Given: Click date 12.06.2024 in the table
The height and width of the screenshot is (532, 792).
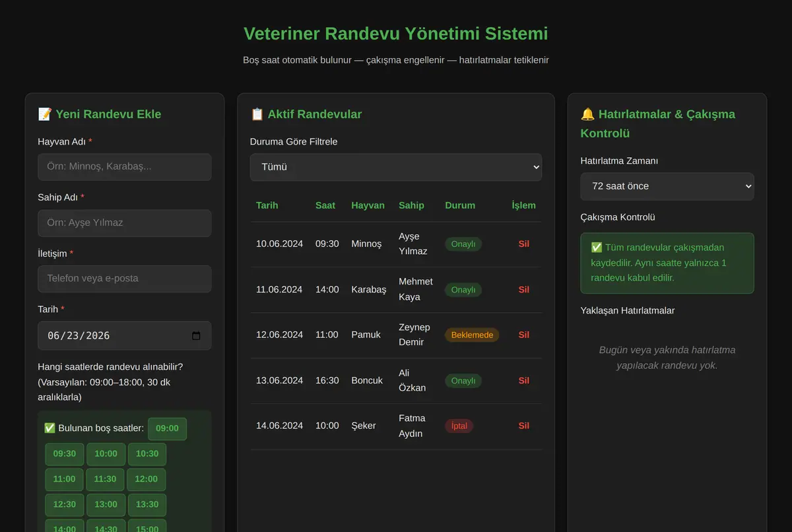Looking at the screenshot, I should click(x=280, y=335).
